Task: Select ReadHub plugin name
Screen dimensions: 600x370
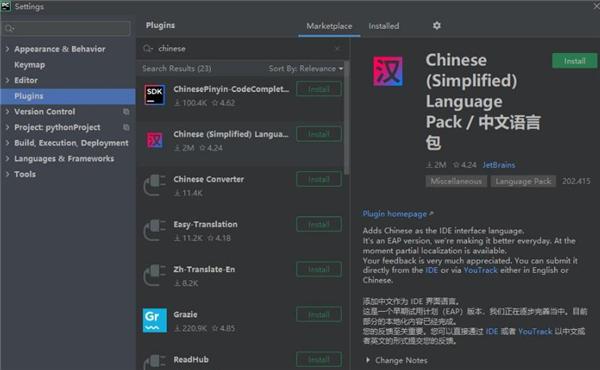Action: tap(191, 360)
